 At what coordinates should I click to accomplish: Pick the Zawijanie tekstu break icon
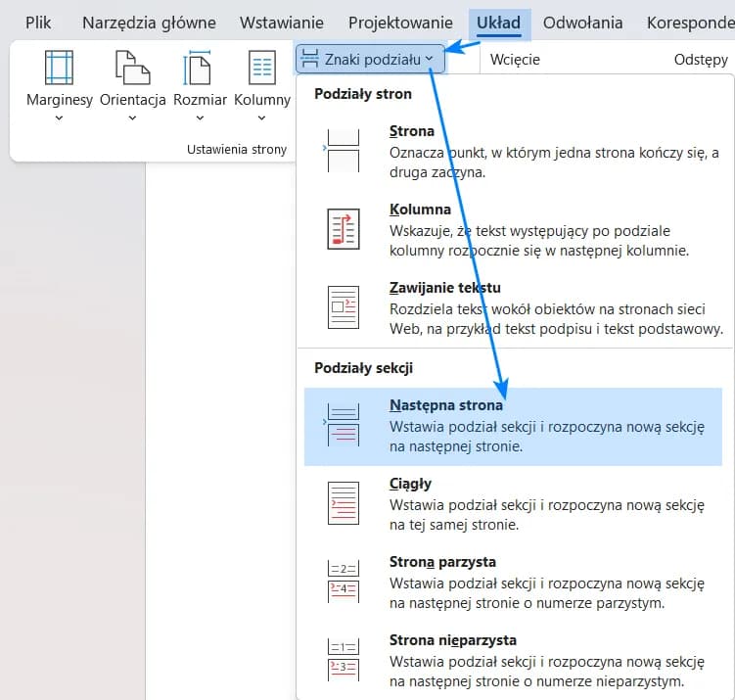pyautogui.click(x=343, y=306)
